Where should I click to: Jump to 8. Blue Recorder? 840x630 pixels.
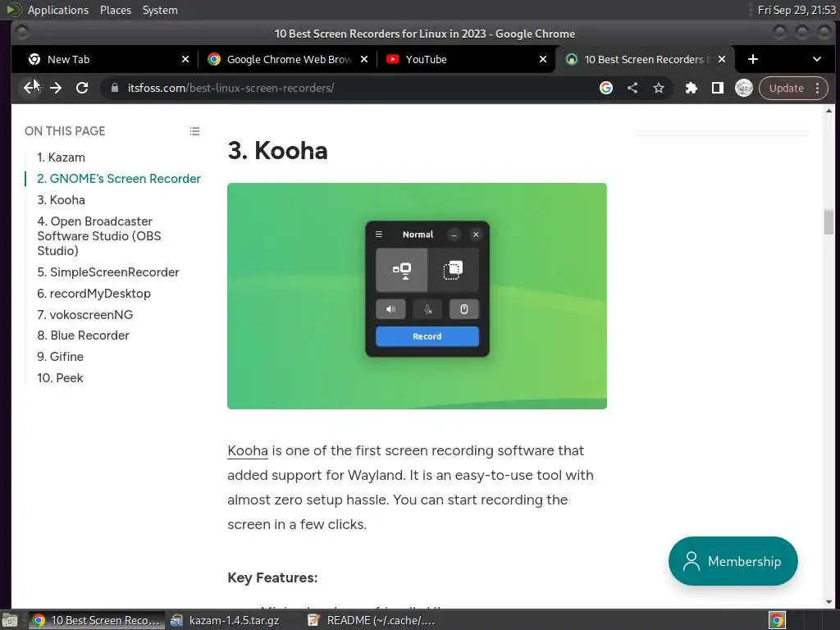83,336
